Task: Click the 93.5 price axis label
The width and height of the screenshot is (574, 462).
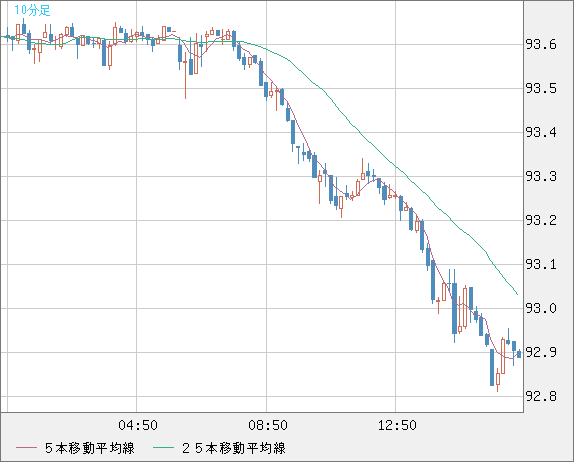Action: (541, 89)
